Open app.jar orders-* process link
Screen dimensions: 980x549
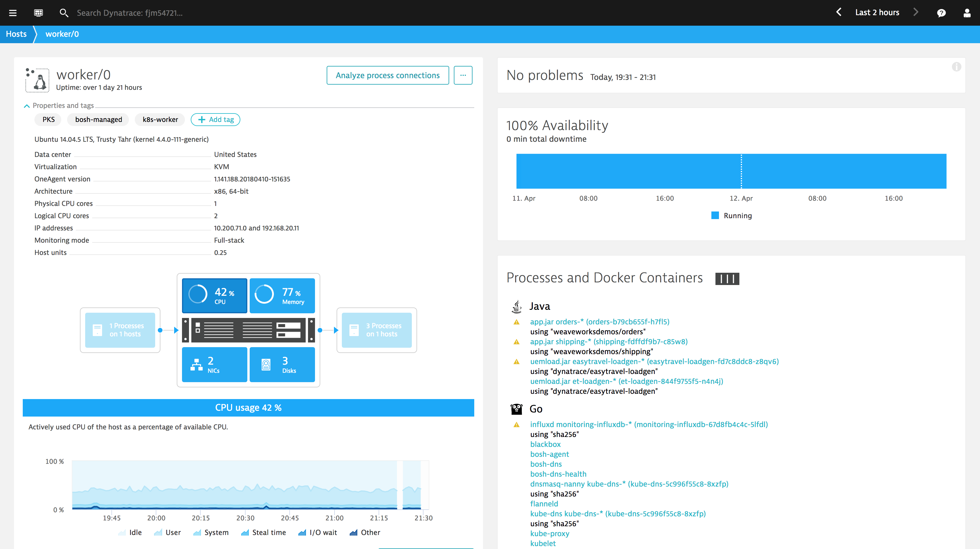pos(600,321)
